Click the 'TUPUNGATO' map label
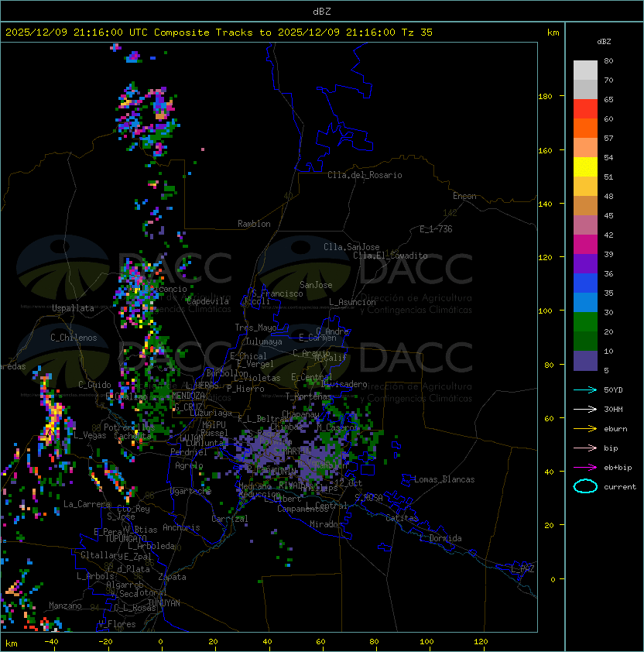The image size is (644, 652). click(125, 538)
